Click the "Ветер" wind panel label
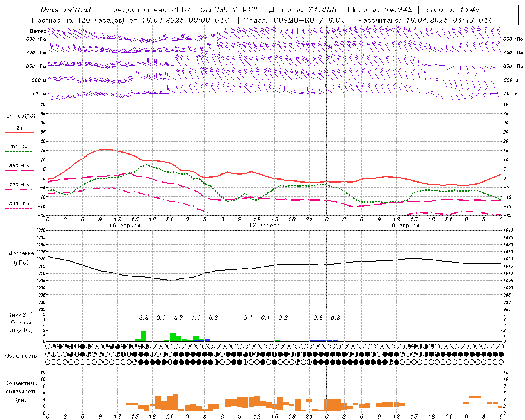Screen dimensions: 525x420 click(x=38, y=31)
